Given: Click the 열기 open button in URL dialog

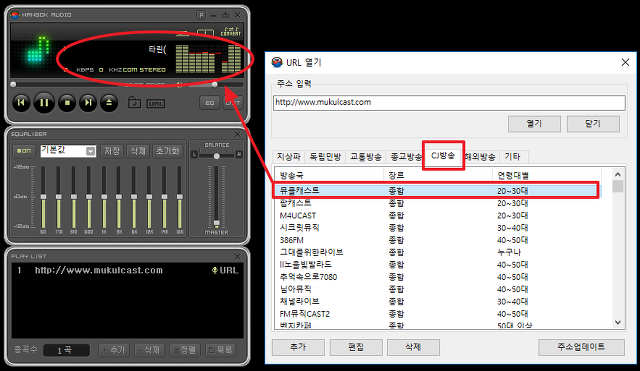Looking at the screenshot, I should click(534, 124).
